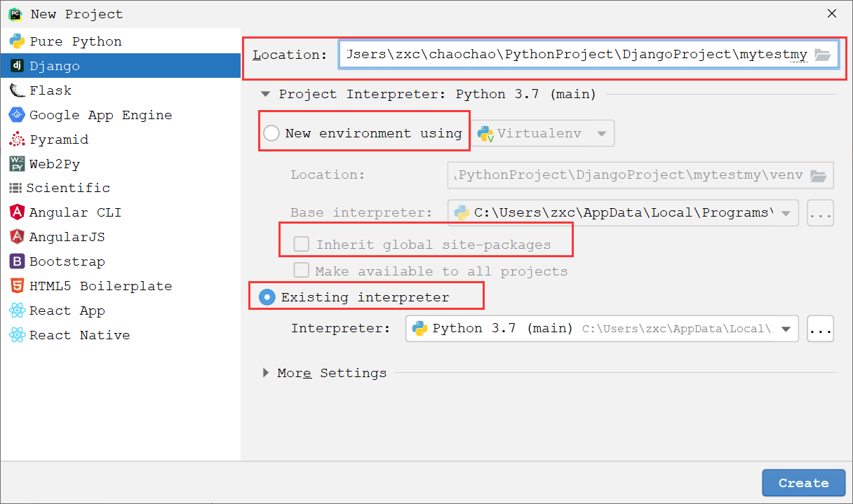Click the Web2Py icon
Image resolution: width=853 pixels, height=504 pixels.
coord(17,164)
